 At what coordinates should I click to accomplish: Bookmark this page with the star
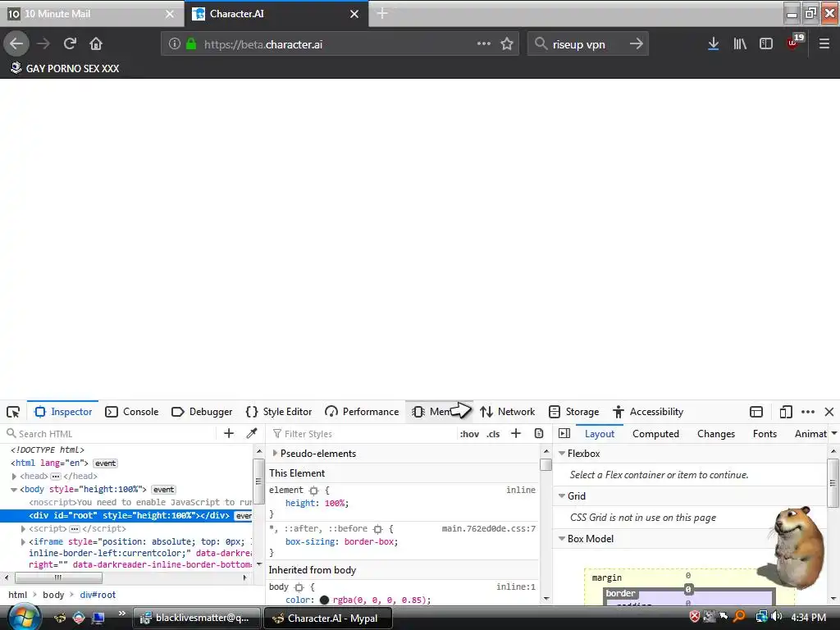507,44
